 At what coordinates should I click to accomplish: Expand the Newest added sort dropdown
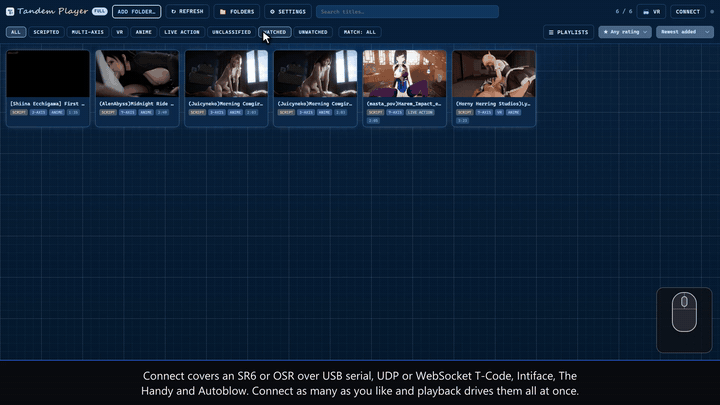click(x=685, y=32)
